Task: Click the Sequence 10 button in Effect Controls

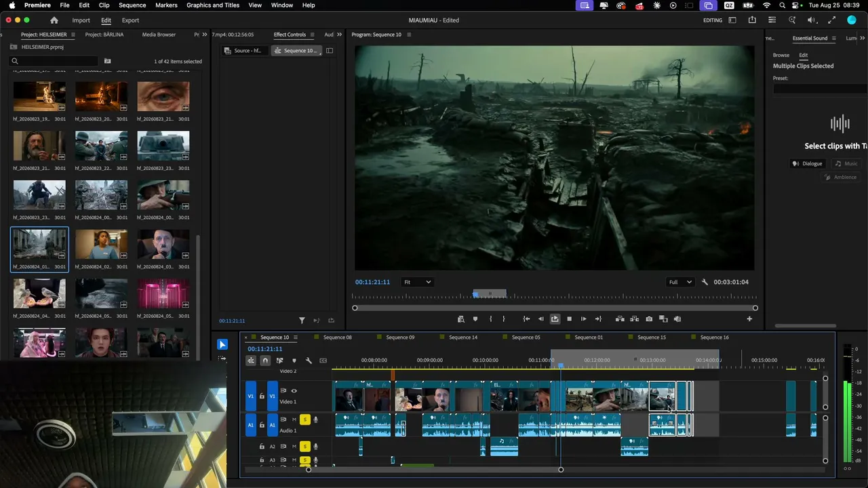Action: tap(296, 51)
